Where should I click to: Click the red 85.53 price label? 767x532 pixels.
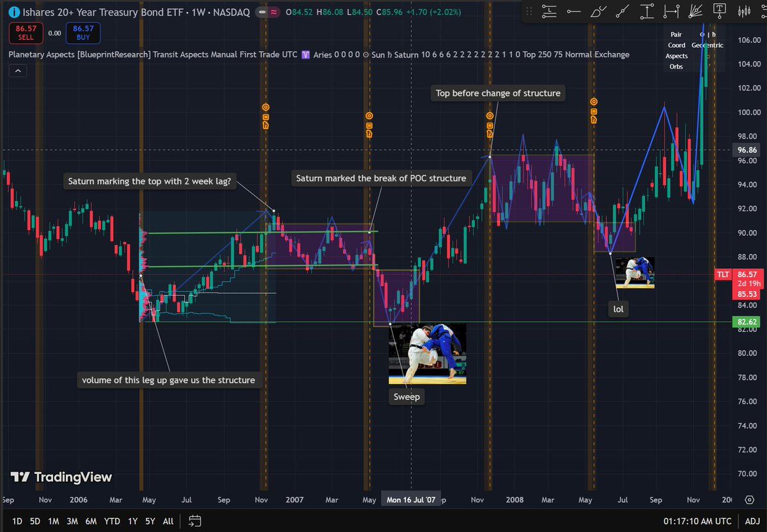tap(747, 294)
